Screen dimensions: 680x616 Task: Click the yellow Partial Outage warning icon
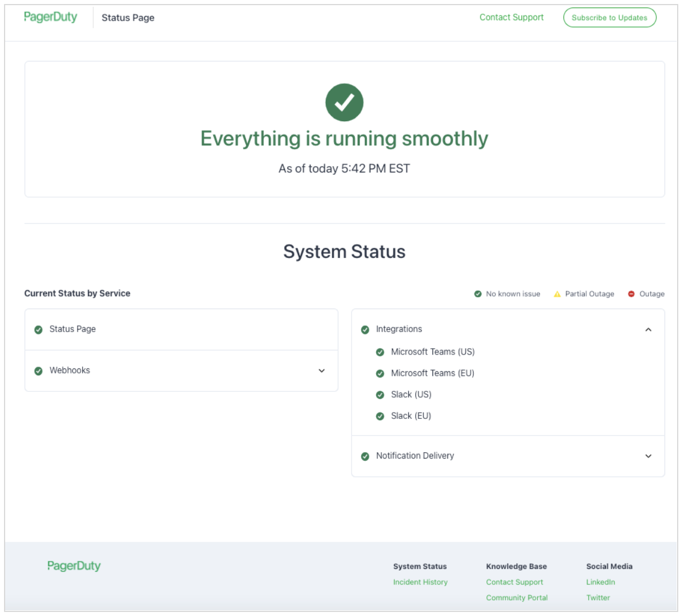tap(557, 294)
